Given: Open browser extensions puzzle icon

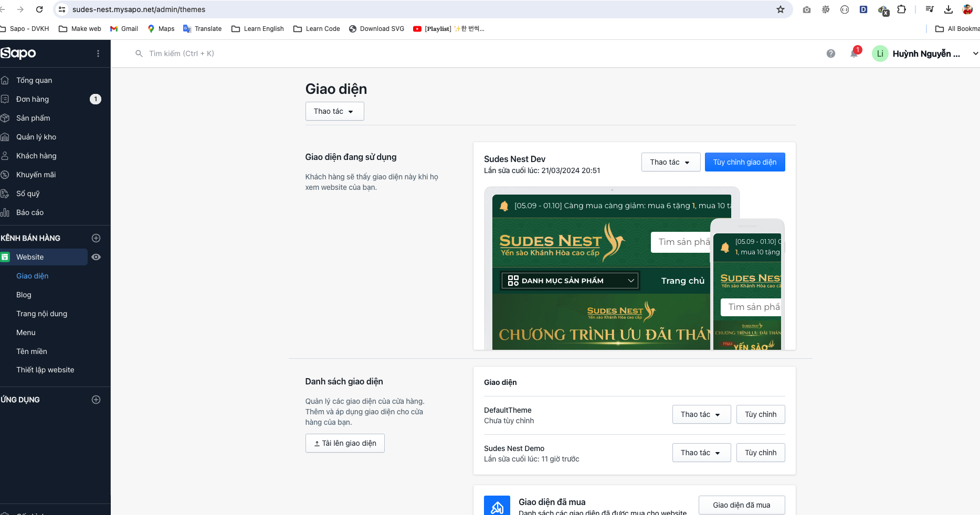Looking at the screenshot, I should pyautogui.click(x=902, y=9).
